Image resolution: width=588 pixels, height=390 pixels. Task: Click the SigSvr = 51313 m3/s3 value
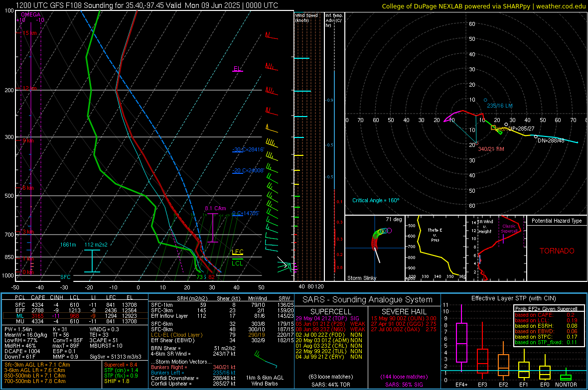[x=116, y=357]
